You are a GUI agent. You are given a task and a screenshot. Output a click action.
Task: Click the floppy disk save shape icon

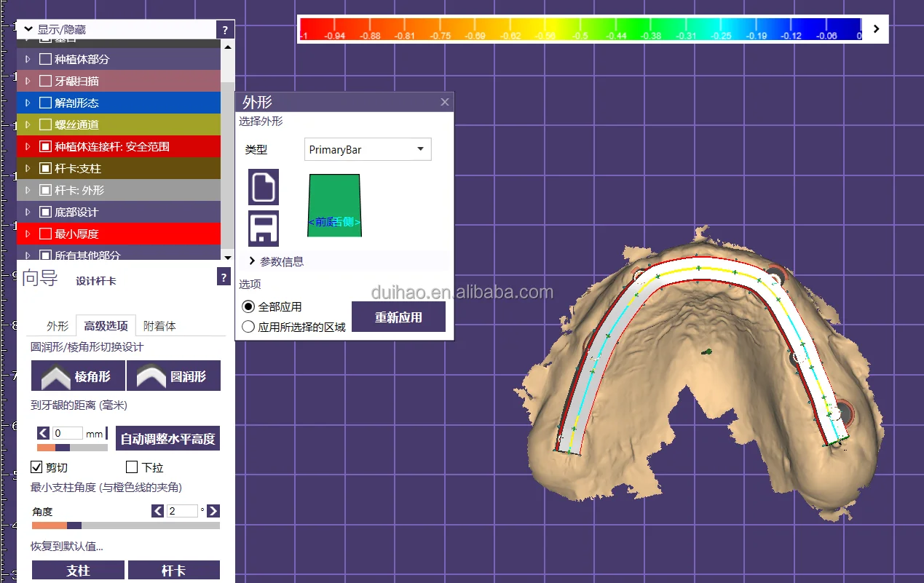[263, 228]
